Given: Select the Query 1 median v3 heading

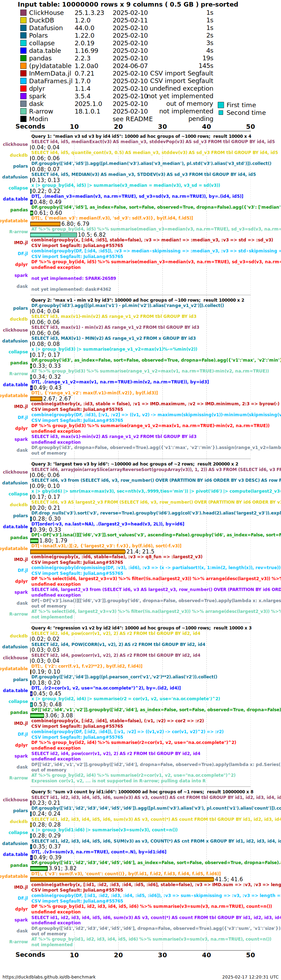Looking at the screenshot, I should (141, 136).
